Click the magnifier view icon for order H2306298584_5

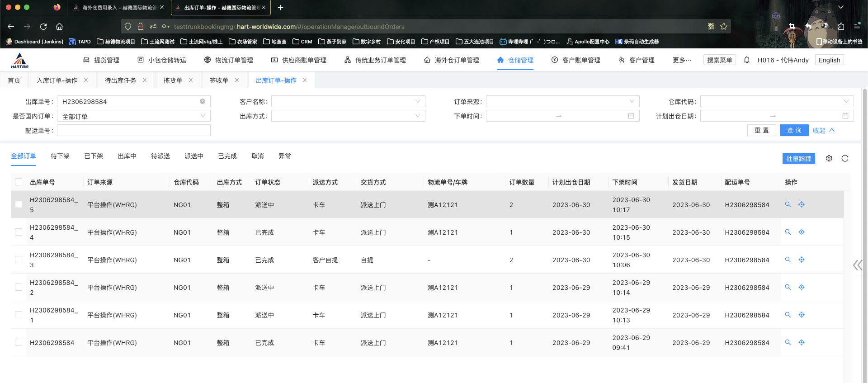pos(788,204)
